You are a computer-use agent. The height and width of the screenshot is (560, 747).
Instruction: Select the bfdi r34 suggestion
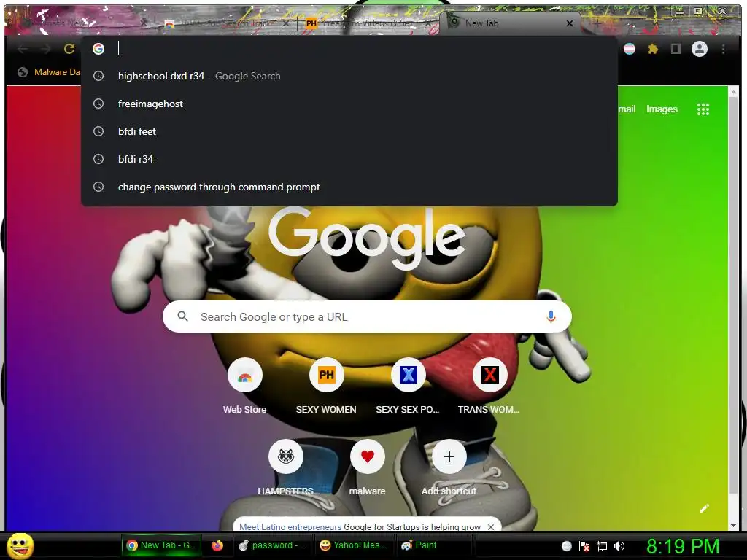pyautogui.click(x=349, y=159)
